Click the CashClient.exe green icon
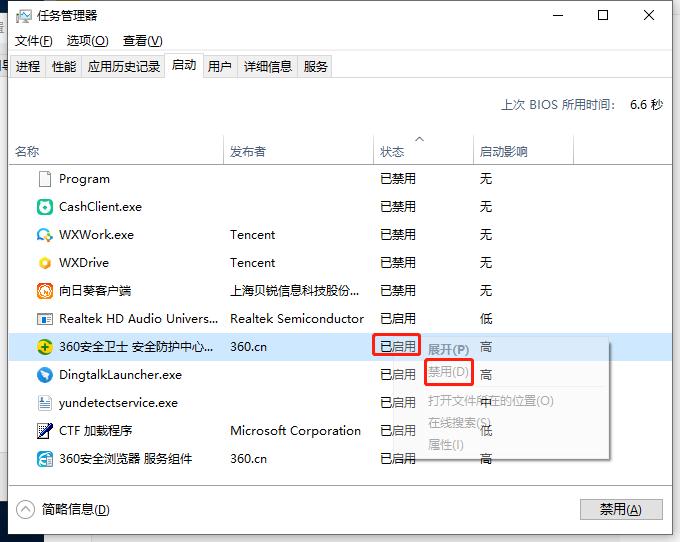Viewport: 680px width, 542px height. point(45,207)
